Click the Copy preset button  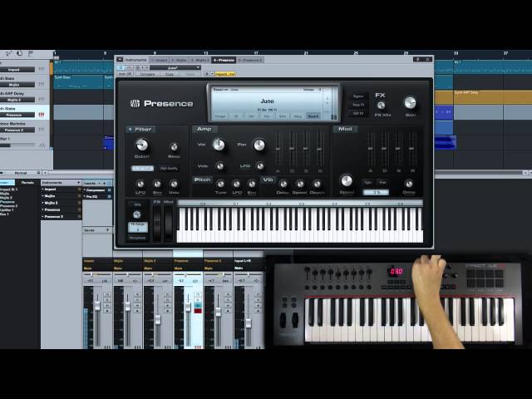tap(170, 74)
